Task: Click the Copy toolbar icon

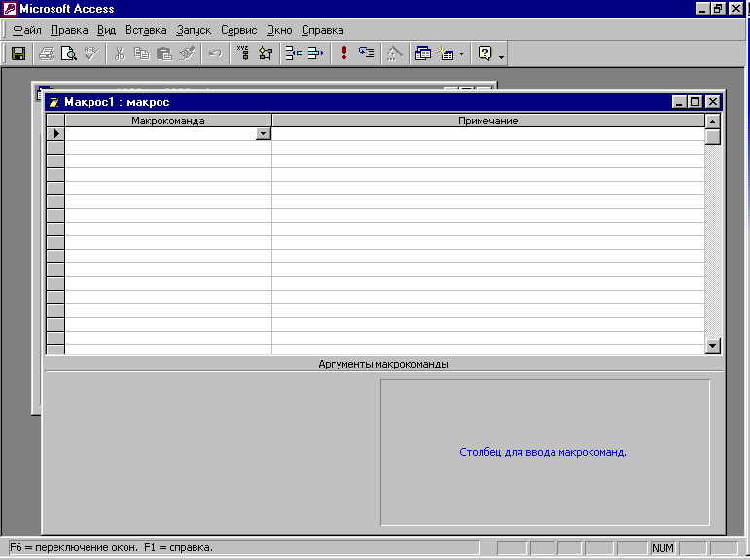Action: point(142,53)
